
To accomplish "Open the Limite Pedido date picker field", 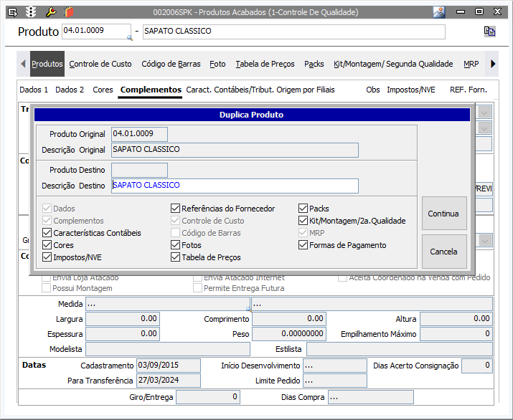I will (x=334, y=381).
